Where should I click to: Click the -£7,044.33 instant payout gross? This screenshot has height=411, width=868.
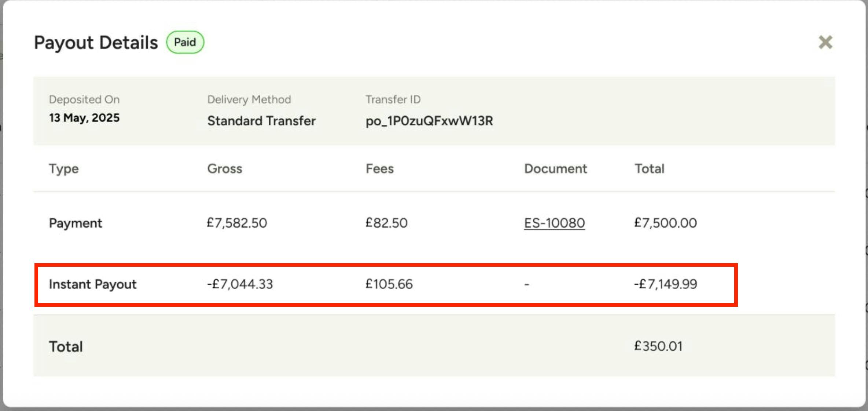(240, 284)
